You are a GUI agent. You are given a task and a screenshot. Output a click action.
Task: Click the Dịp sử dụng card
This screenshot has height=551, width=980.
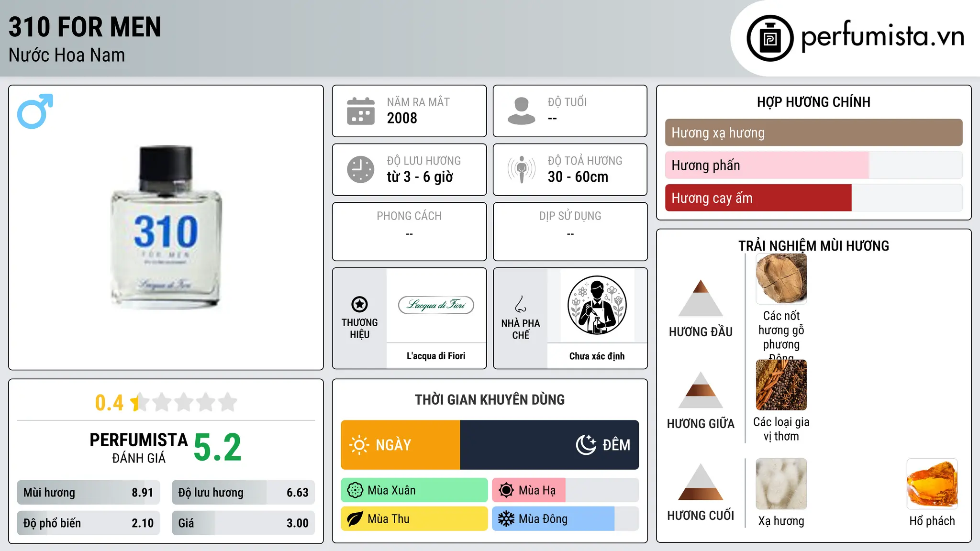click(x=570, y=231)
